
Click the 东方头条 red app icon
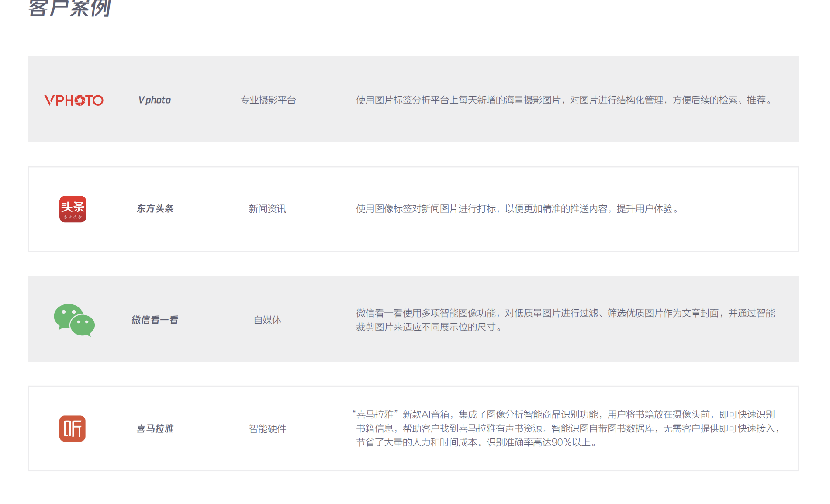click(x=73, y=209)
